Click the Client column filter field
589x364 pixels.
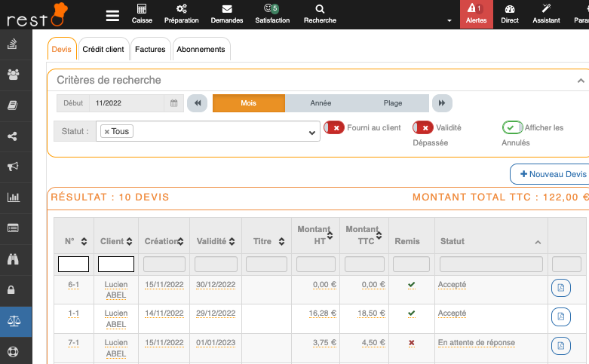point(116,264)
